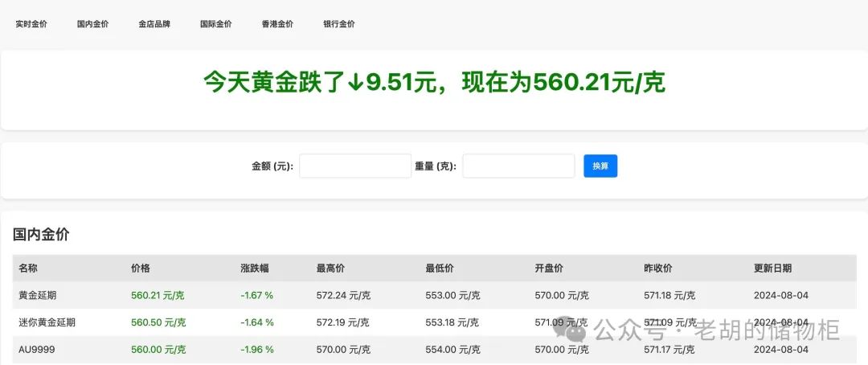This screenshot has height=365, width=868.
Task: Click low price 554.00 元/克
Action: [x=452, y=350]
